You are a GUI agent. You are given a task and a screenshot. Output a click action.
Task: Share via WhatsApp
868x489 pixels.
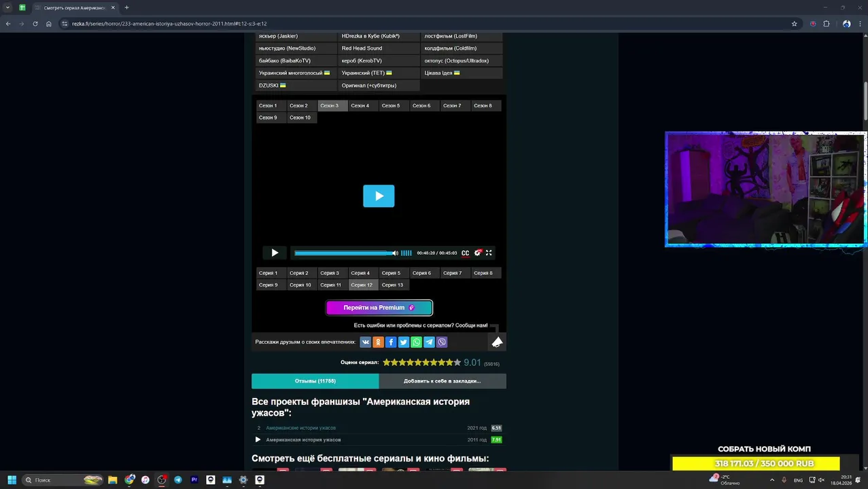(417, 342)
